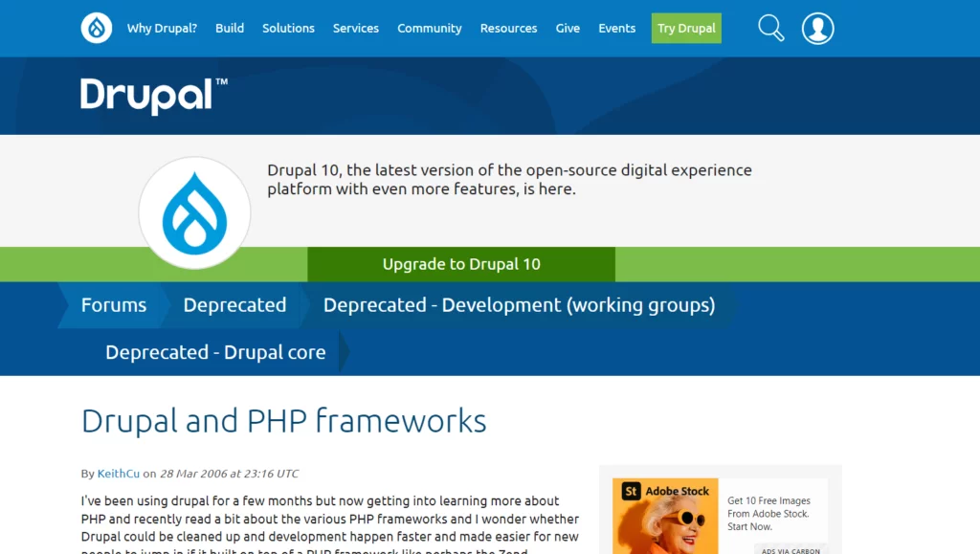Open the Build menu

click(x=230, y=28)
